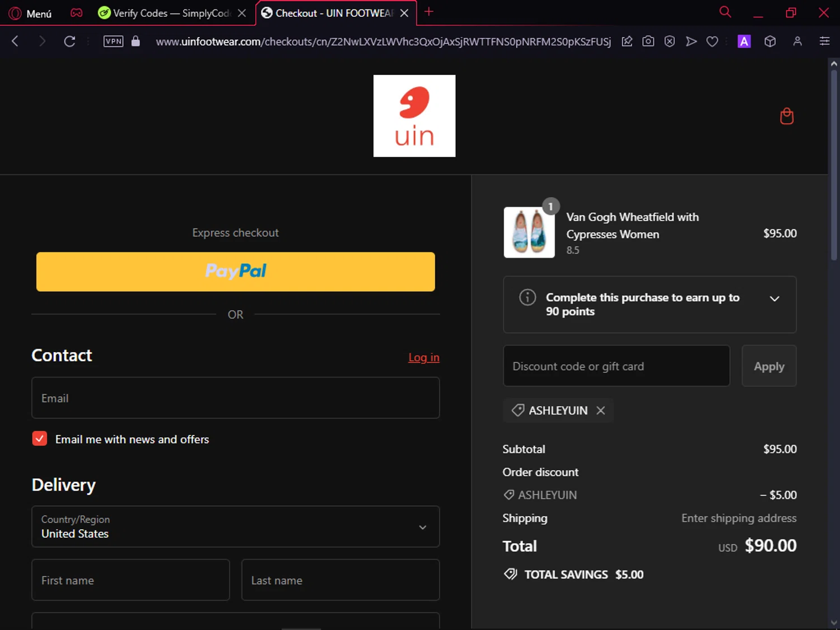Click the ASHLEYUIN order discount line

[x=540, y=495]
